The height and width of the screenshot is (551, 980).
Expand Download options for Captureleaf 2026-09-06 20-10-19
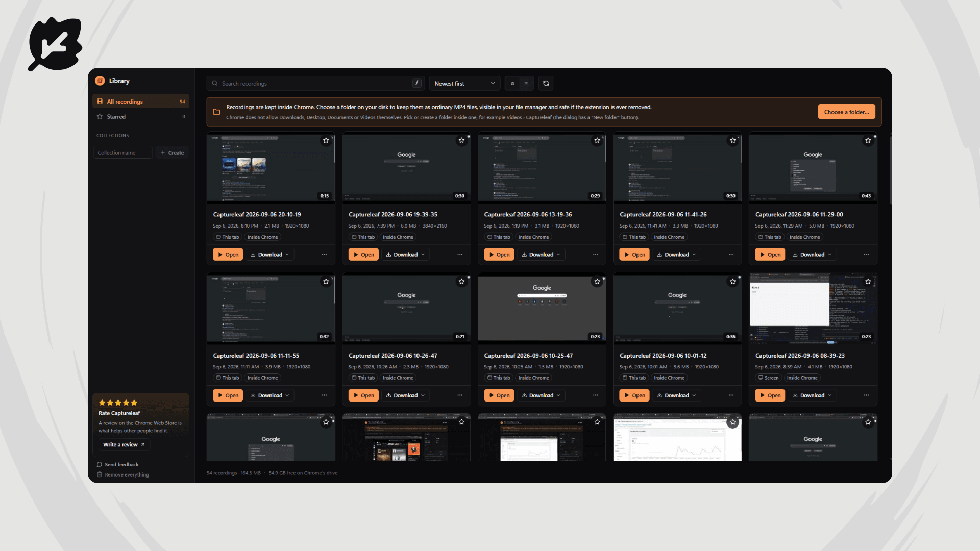tap(269, 255)
